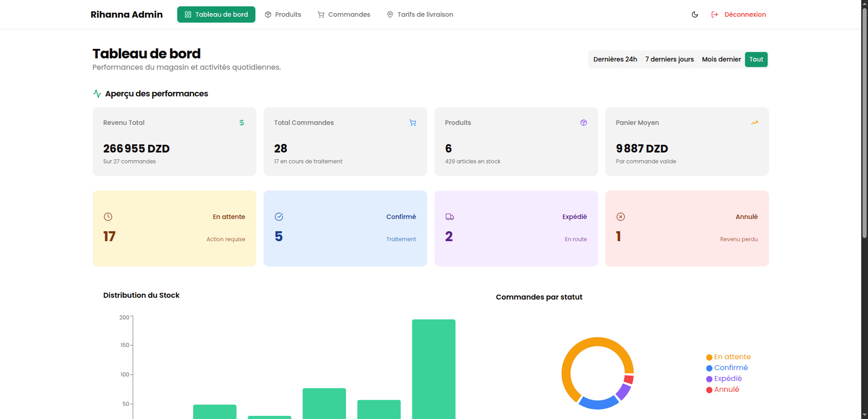The image size is (868, 419).
Task: Click the X-circle icon on Annulé card
Action: pos(621,217)
